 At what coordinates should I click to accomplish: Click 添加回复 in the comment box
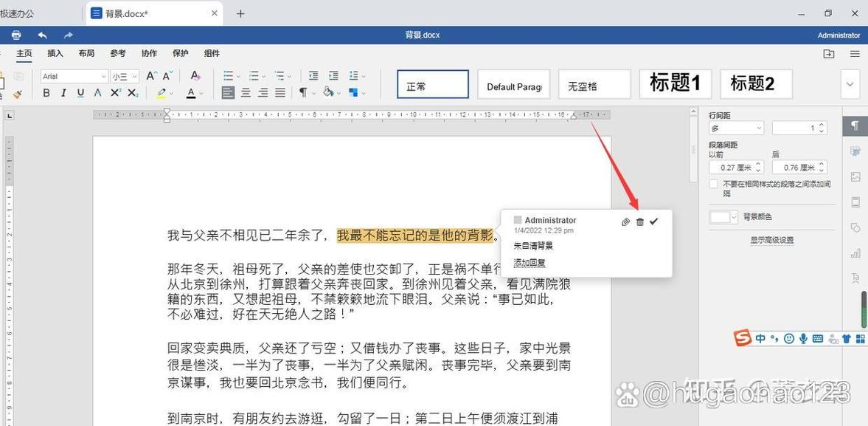(x=530, y=262)
